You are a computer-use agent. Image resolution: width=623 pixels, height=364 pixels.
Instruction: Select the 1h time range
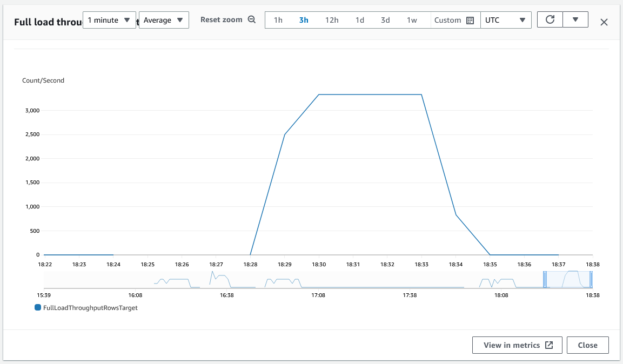pyautogui.click(x=278, y=20)
